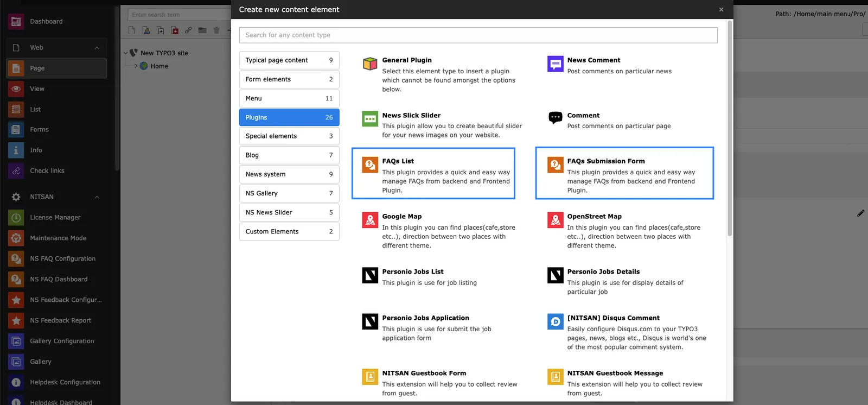Open the NS News Slider tab
This screenshot has width=868, height=405.
tap(289, 212)
